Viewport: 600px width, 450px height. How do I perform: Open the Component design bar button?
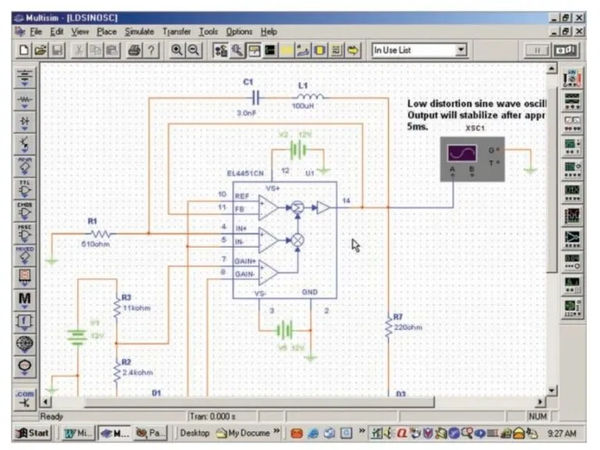pyautogui.click(x=220, y=50)
